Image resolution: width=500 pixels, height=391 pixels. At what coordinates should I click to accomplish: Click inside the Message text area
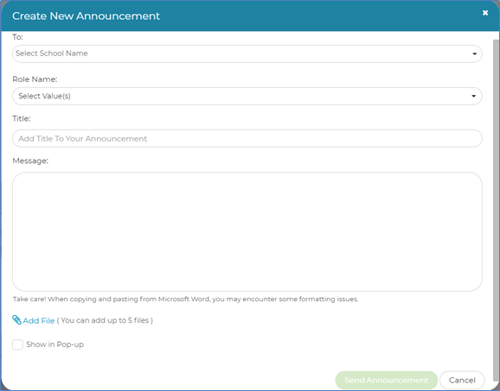coord(247,232)
